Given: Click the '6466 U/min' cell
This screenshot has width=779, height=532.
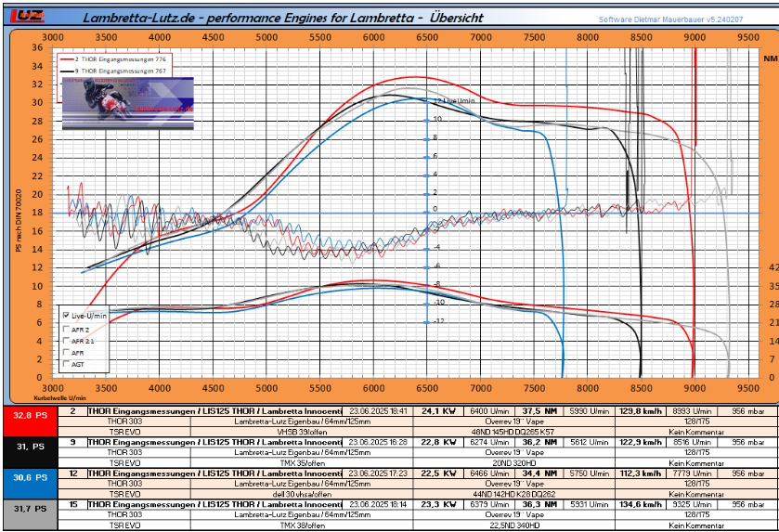Looking at the screenshot, I should click(489, 474).
